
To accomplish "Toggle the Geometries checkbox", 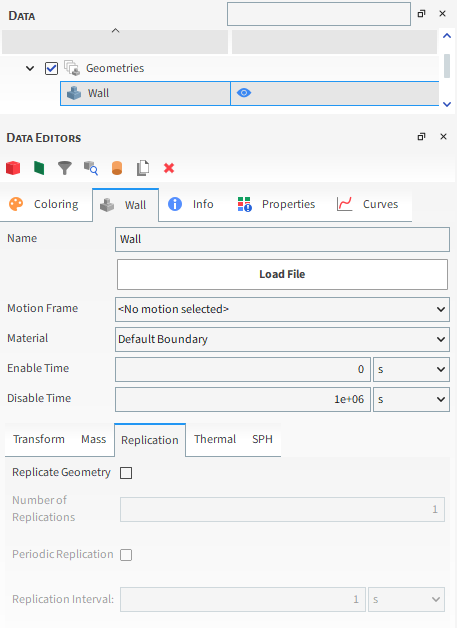I will point(51,68).
